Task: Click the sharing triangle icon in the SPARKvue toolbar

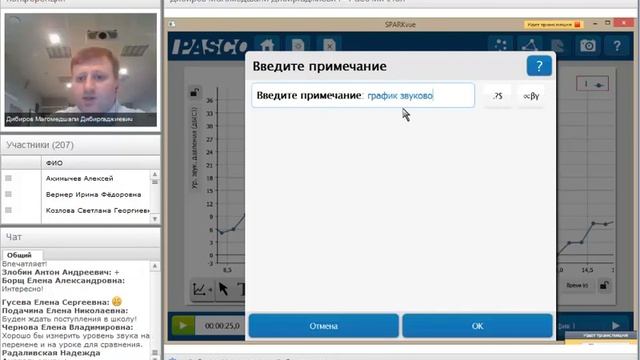Action: pos(529,45)
